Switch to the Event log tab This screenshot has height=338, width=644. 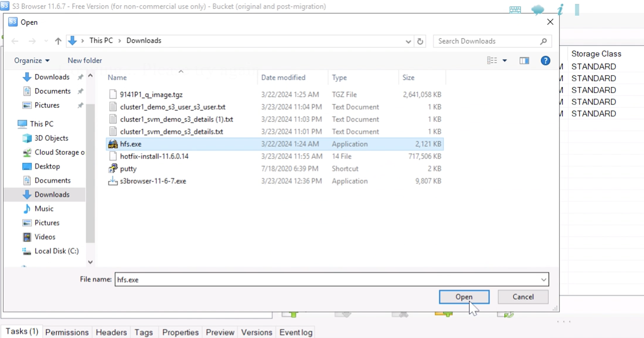click(295, 332)
